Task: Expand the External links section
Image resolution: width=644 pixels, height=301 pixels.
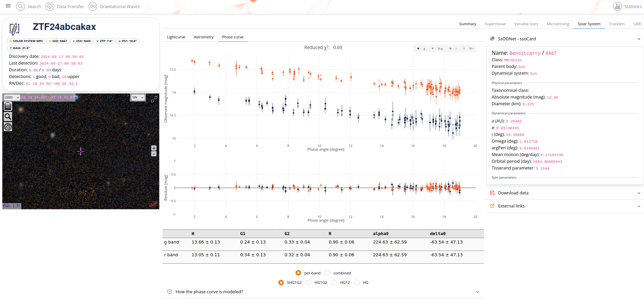Action: click(x=565, y=206)
